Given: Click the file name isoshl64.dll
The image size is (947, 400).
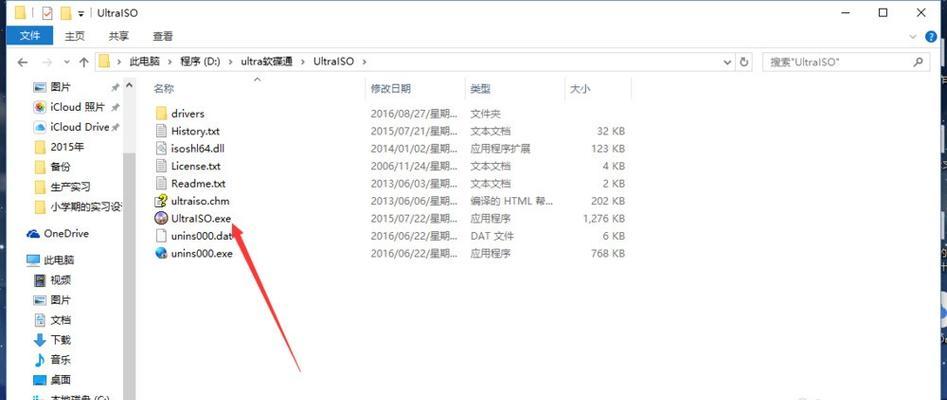Looking at the screenshot, I should point(198,149).
